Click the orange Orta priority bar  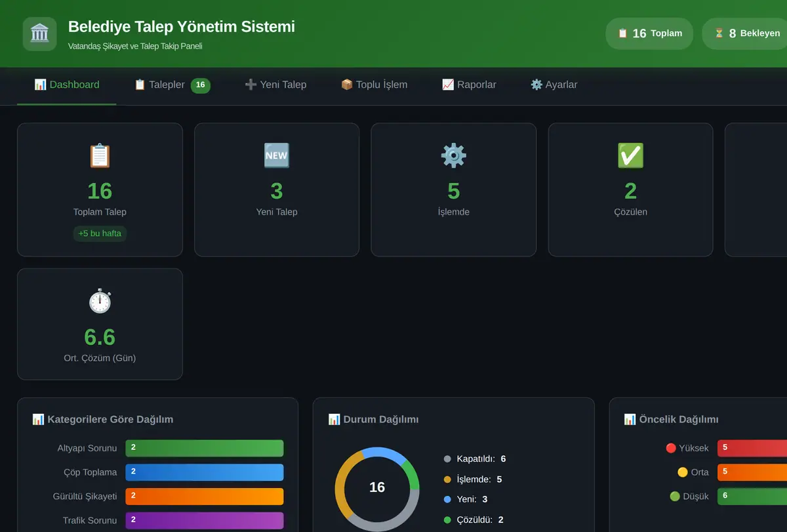coord(752,472)
